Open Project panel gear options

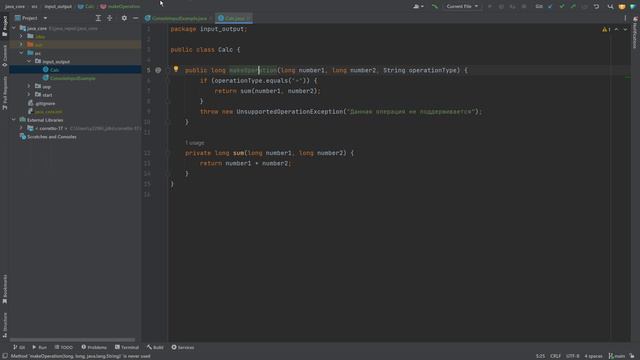click(124, 18)
